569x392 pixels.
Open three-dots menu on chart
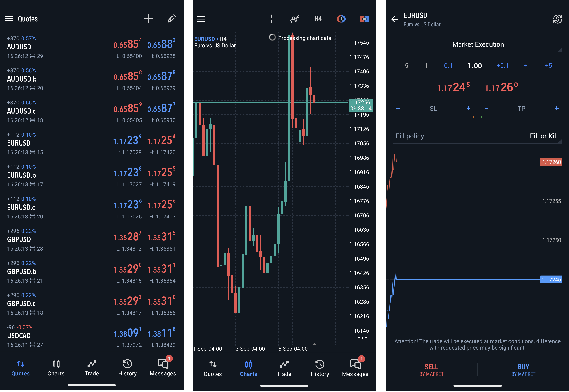point(362,338)
